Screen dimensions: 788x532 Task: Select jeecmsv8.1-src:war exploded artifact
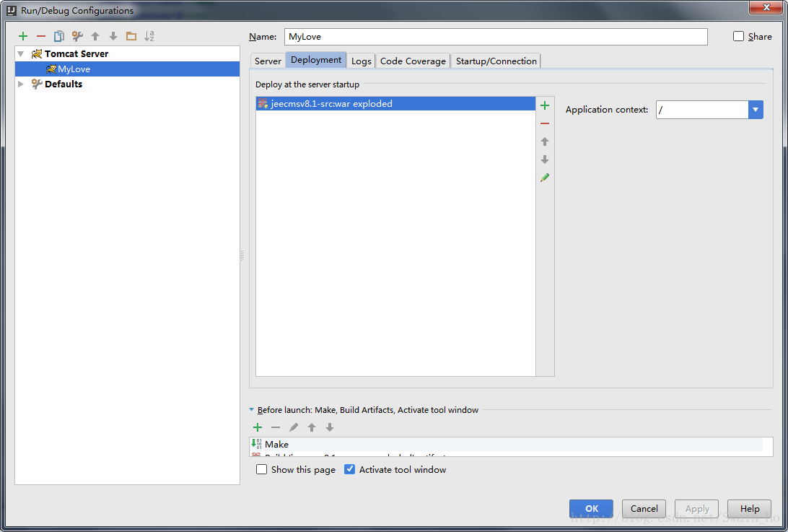395,103
